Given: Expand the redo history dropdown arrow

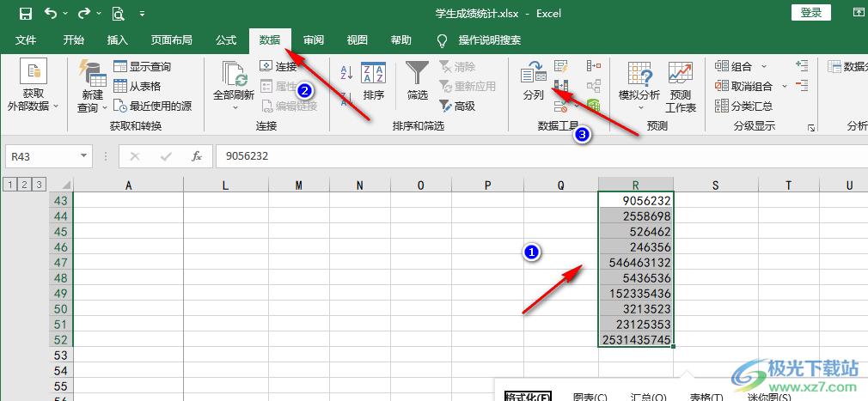Looking at the screenshot, I should (x=99, y=13).
